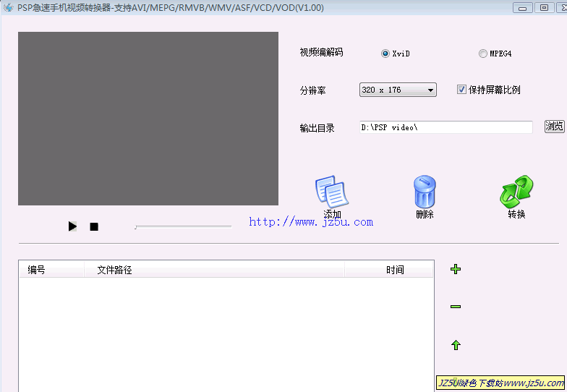
Task: Stop the video preview
Action: tap(94, 227)
